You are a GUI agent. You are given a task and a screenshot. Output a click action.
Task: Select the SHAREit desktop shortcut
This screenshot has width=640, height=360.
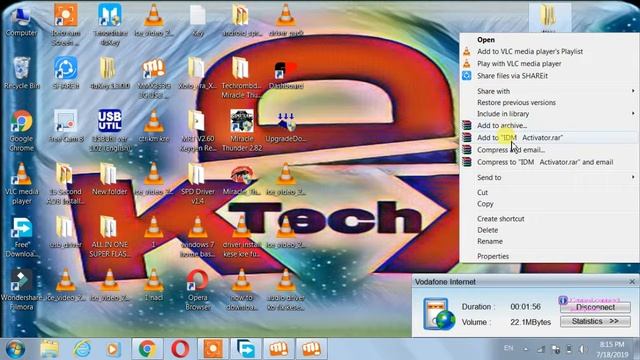[65, 73]
